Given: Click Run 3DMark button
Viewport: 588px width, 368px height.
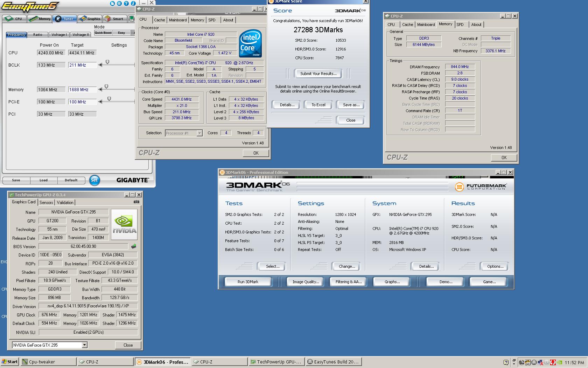Looking at the screenshot, I should click(248, 282).
